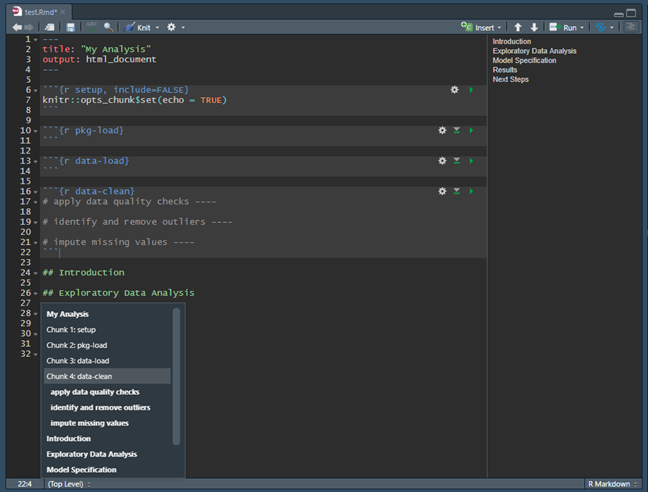The image size is (648, 492).
Task: Go to previous section with up arrow
Action: point(518,27)
